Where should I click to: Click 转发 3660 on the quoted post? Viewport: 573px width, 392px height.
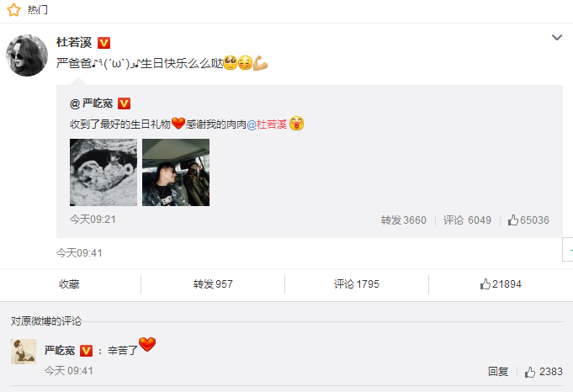click(403, 220)
